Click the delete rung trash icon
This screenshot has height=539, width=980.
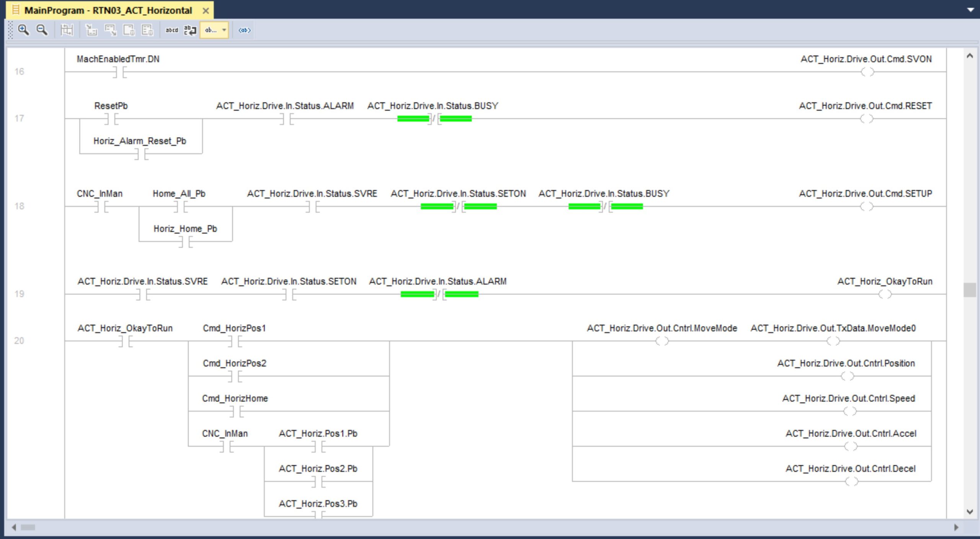pos(129,30)
